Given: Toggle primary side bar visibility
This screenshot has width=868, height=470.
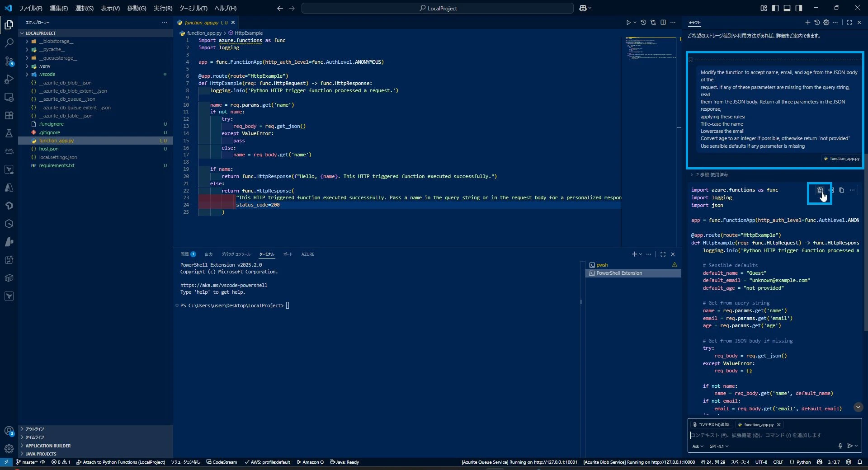Looking at the screenshot, I should tap(775, 8).
